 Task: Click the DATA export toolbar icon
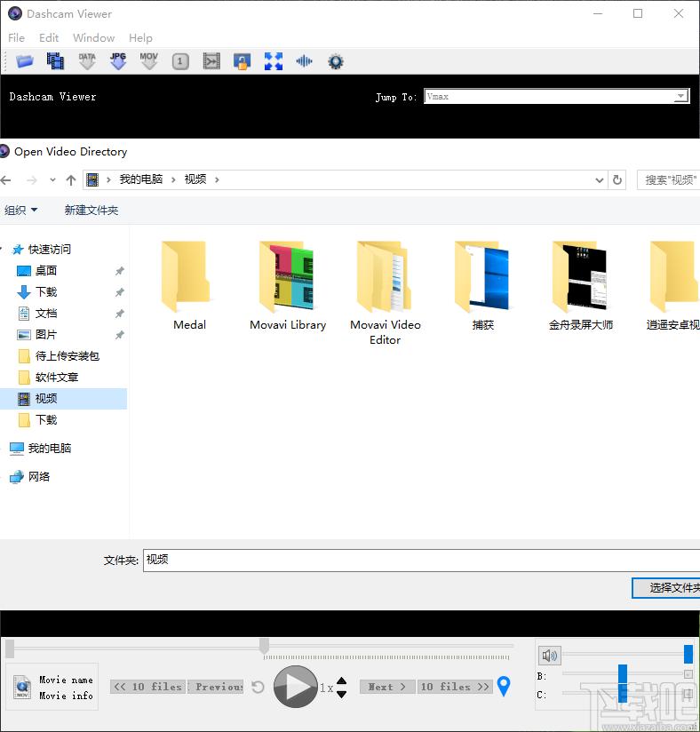[x=87, y=61]
